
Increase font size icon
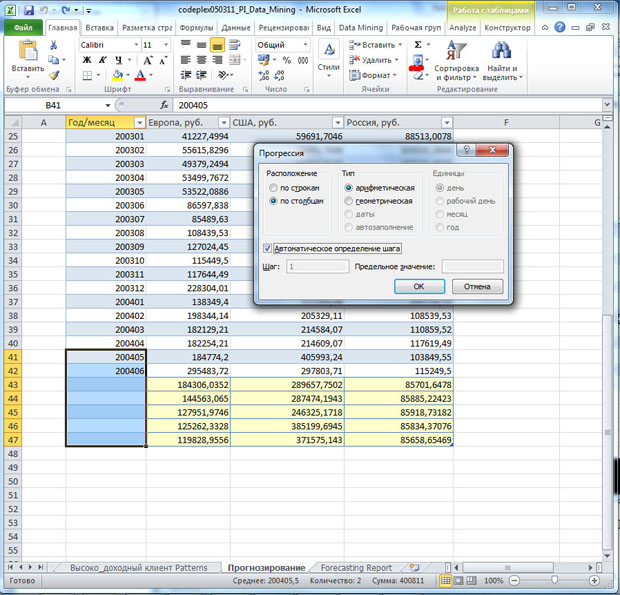tap(147, 60)
